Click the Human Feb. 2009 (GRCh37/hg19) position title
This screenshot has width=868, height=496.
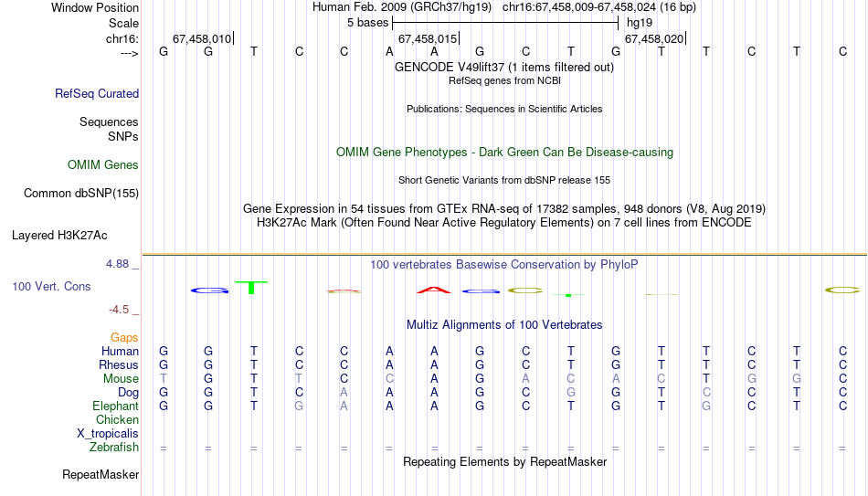[x=402, y=7]
